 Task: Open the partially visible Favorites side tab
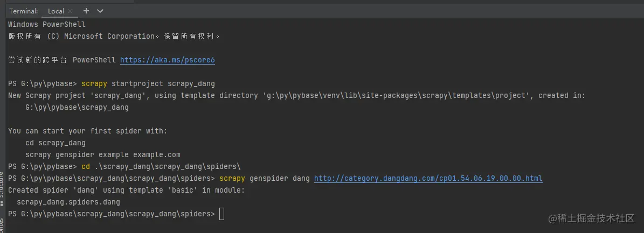2,226
